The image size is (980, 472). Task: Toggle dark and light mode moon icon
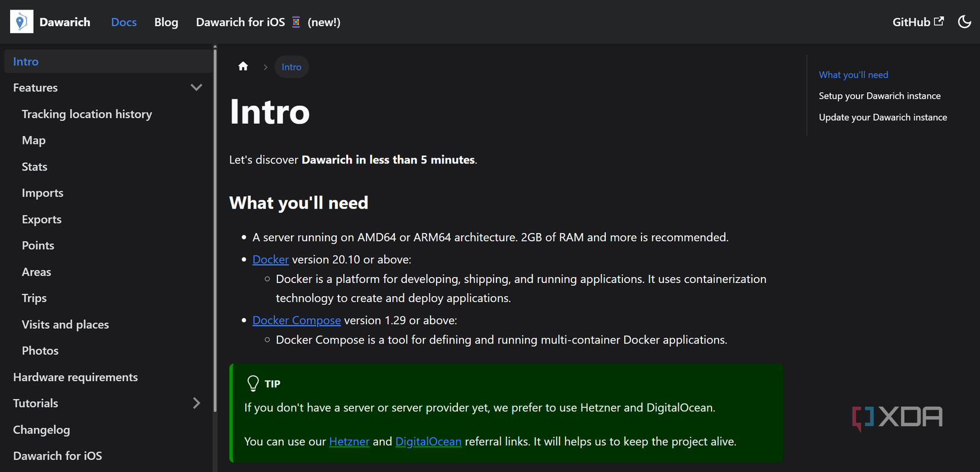965,22
